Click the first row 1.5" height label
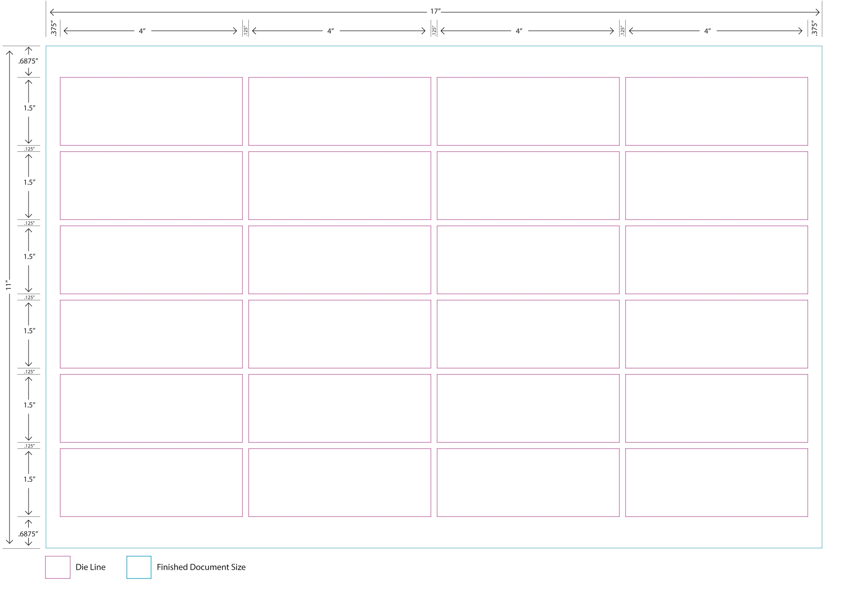Screen dimensions: 868x594 pyautogui.click(x=30, y=108)
